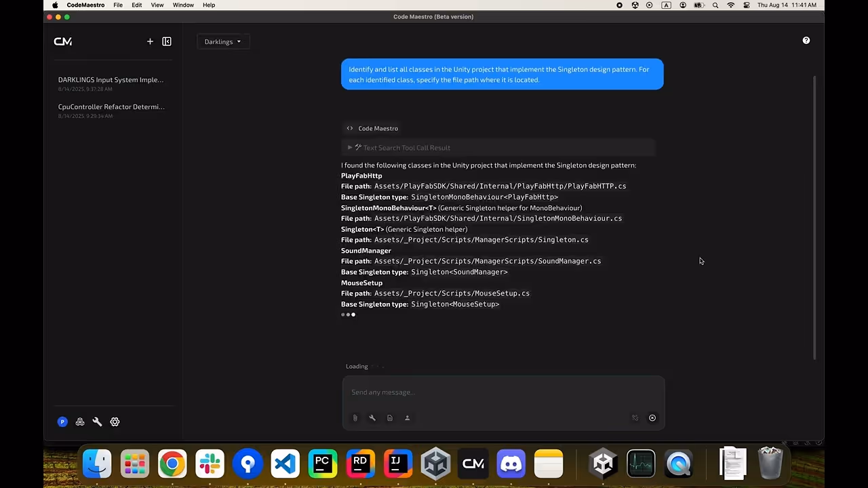Open 1Password from the dock
This screenshot has width=868, height=488.
coord(248,464)
